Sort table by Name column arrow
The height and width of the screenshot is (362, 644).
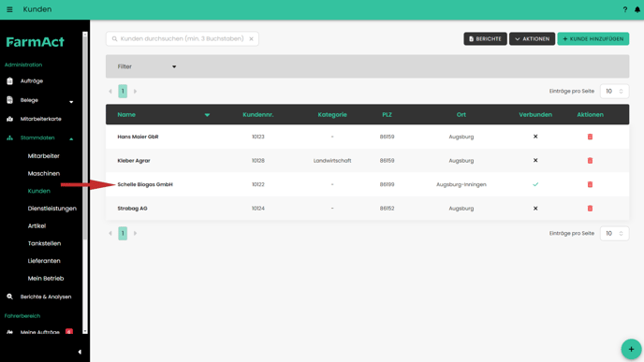click(207, 115)
